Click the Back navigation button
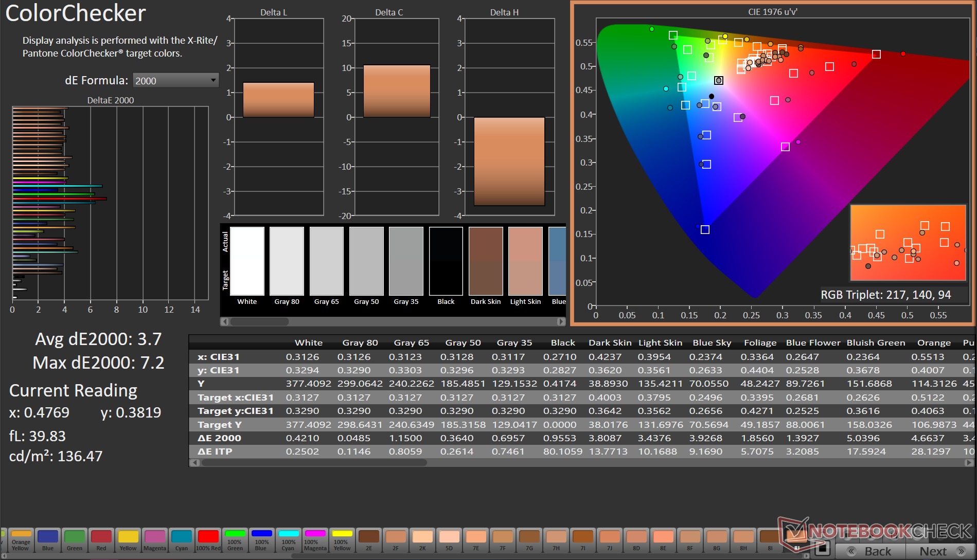 click(x=870, y=551)
